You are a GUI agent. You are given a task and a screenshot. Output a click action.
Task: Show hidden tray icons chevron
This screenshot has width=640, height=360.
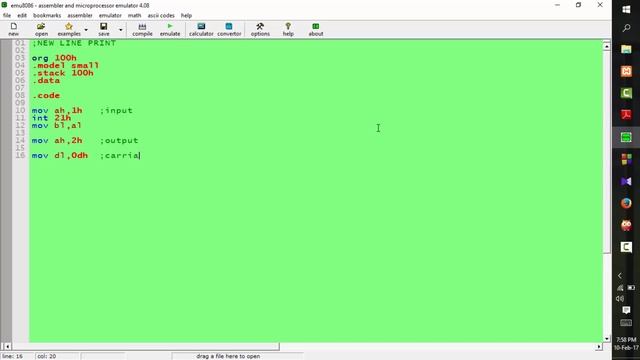(620, 276)
